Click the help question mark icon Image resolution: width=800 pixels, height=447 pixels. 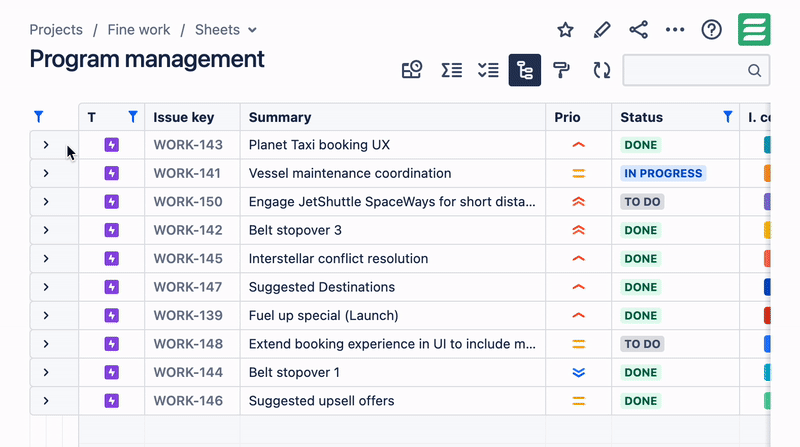[x=711, y=30]
